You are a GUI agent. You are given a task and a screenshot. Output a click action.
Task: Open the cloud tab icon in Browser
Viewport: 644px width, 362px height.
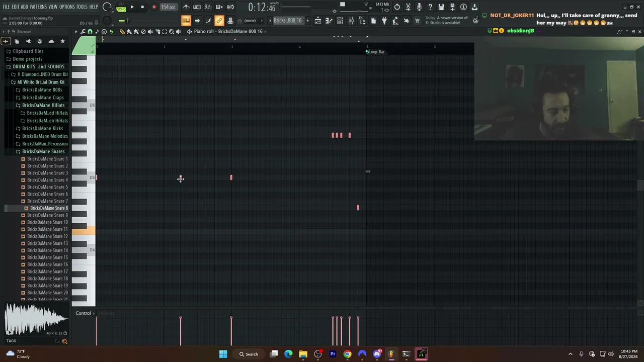[x=51, y=41]
